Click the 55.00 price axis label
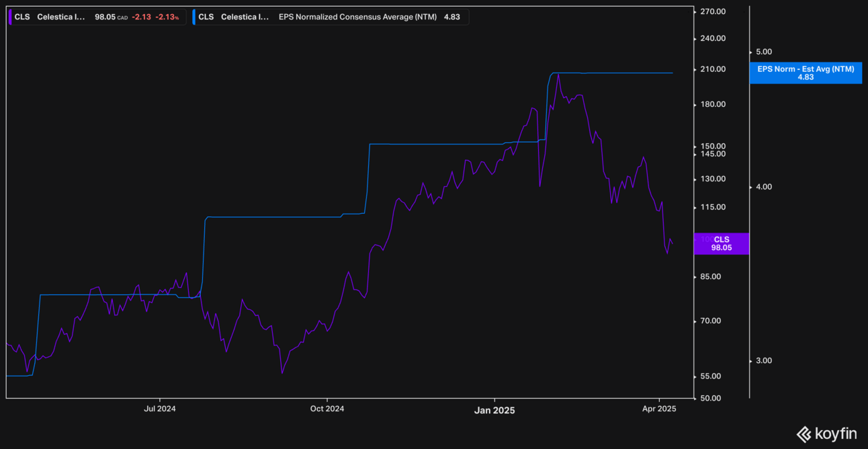The image size is (868, 449). click(x=710, y=376)
